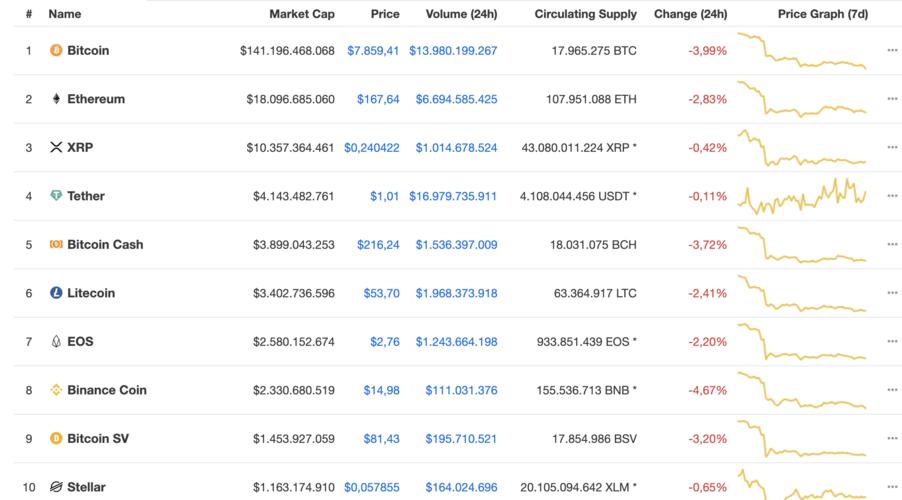Open the Ethereum name link

96,99
